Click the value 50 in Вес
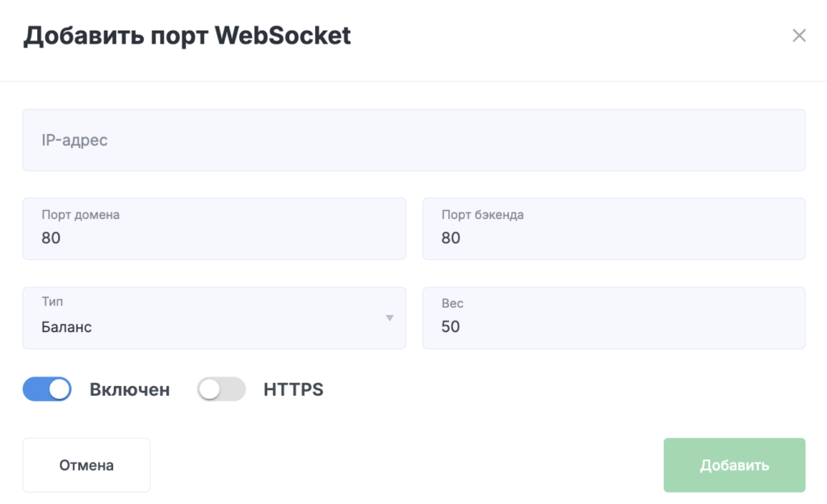The width and height of the screenshot is (827, 504). pyautogui.click(x=451, y=327)
